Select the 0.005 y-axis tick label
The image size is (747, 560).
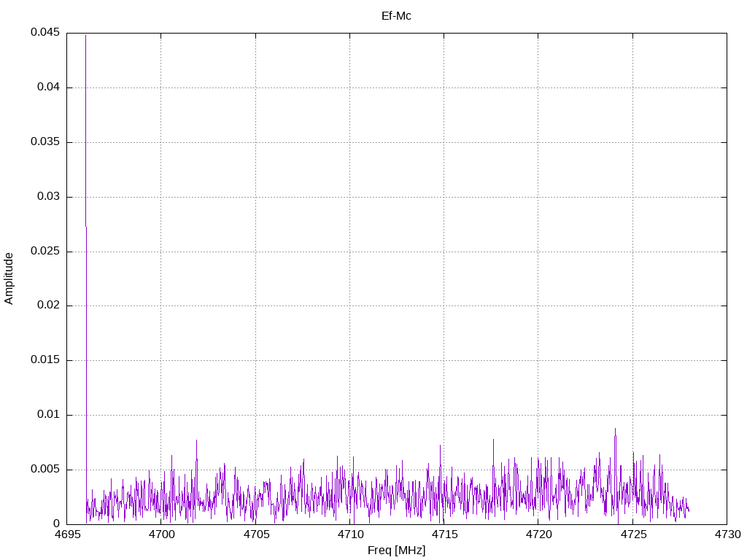(x=44, y=470)
